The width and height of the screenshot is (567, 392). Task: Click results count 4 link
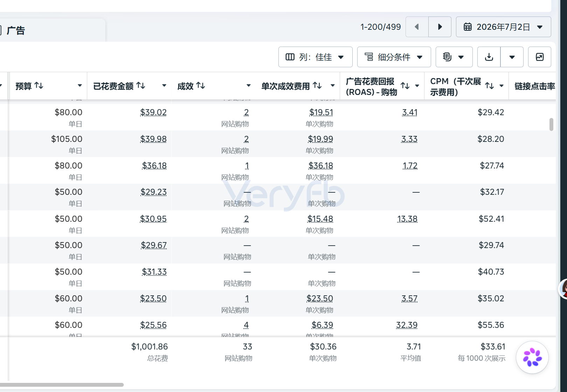pos(246,325)
